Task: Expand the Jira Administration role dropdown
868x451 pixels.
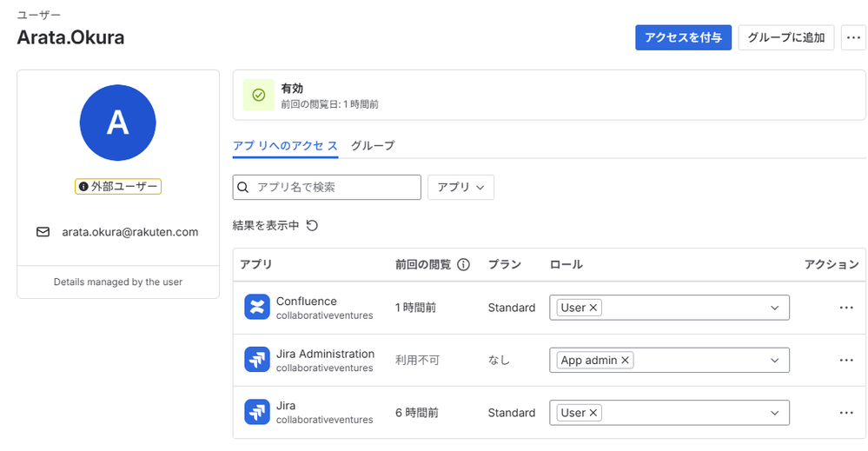Action: (x=774, y=361)
